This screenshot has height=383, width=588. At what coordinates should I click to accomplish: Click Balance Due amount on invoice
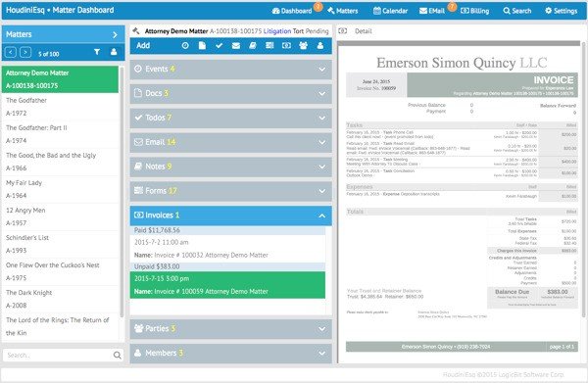tap(558, 292)
